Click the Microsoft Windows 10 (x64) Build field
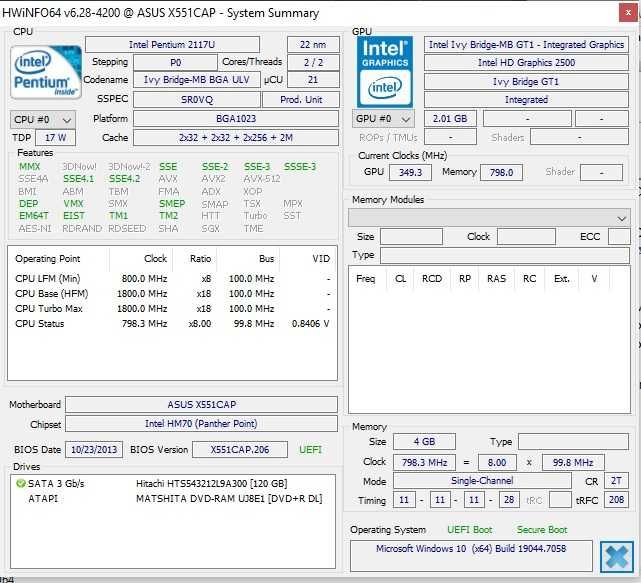641x583 pixels. (471, 556)
